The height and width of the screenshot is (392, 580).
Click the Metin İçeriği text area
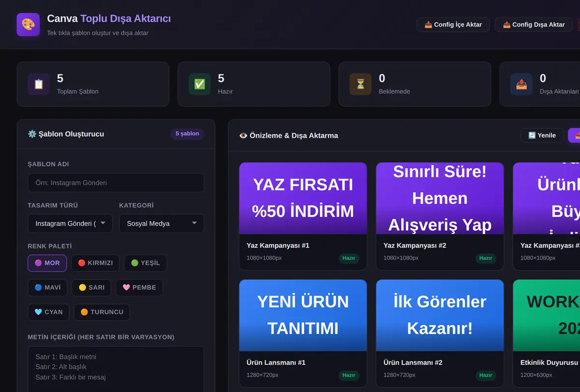pyautogui.click(x=116, y=369)
